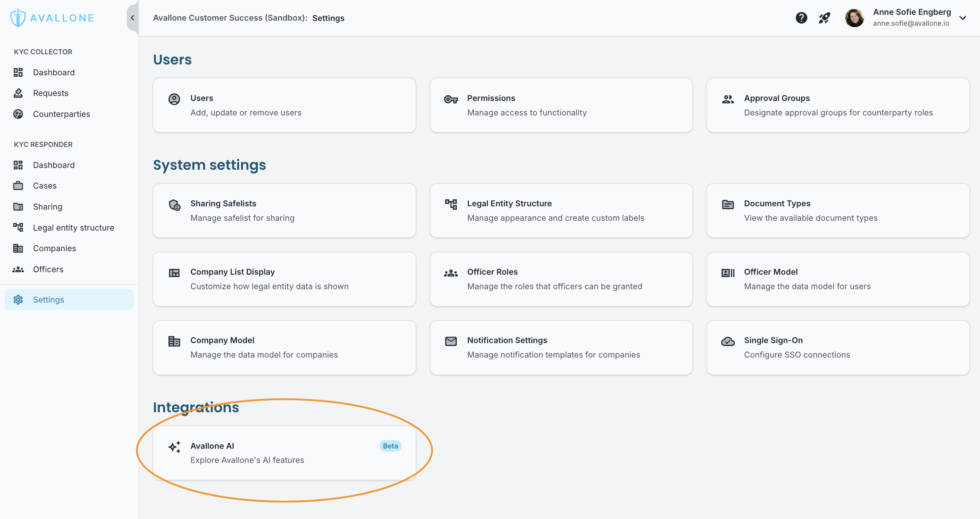Click the Avallone shield logo
Screen dimensions: 980x519
pyautogui.click(x=17, y=18)
